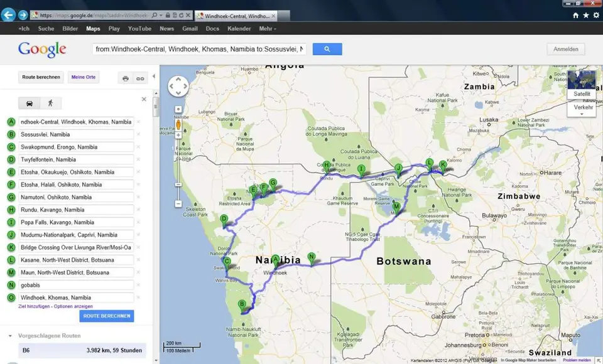Click +Ich in the Google bar
Image resolution: width=603 pixels, height=364 pixels.
coord(24,28)
